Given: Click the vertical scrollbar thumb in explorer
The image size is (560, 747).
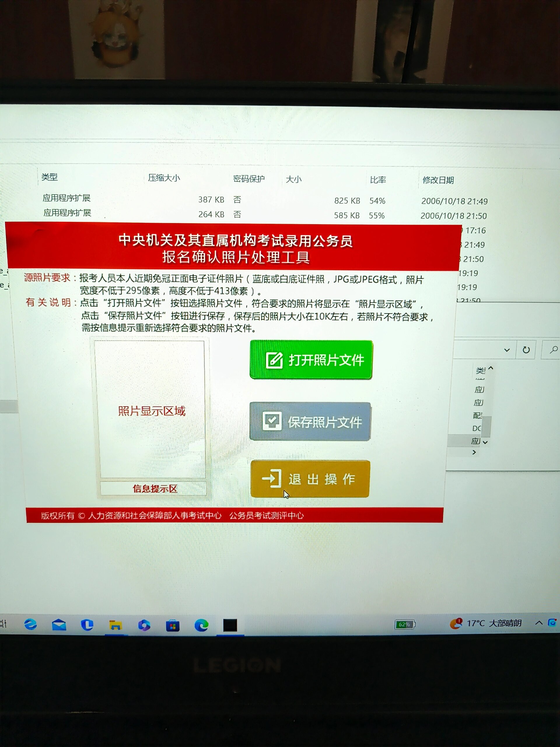Looking at the screenshot, I should click(x=486, y=426).
